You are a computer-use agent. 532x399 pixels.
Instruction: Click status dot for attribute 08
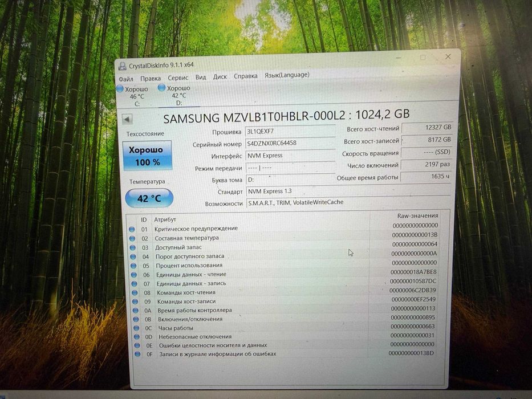click(x=135, y=293)
